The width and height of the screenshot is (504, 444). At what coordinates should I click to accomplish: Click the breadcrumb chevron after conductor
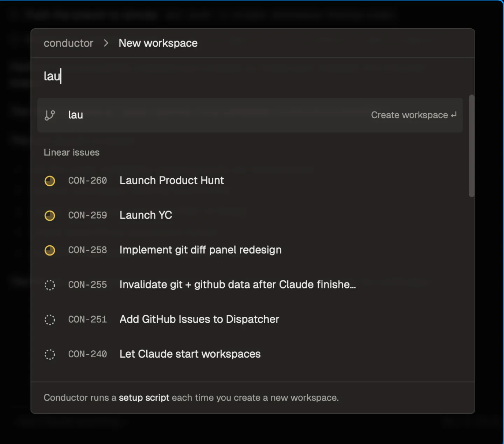click(106, 43)
